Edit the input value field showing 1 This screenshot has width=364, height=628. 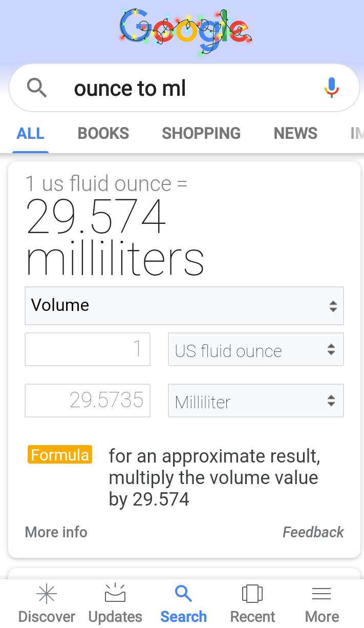click(88, 349)
